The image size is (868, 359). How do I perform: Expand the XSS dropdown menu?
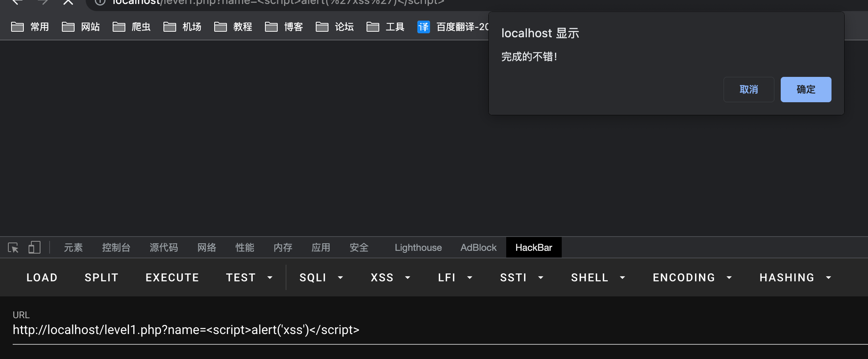[x=390, y=277]
